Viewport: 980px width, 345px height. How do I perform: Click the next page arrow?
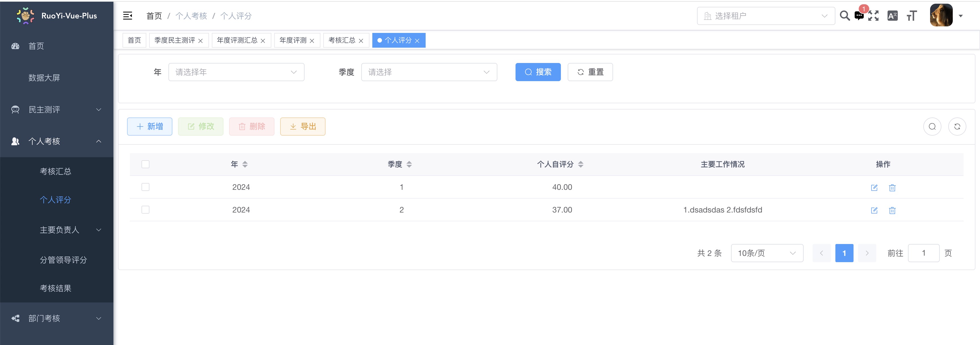click(x=867, y=253)
